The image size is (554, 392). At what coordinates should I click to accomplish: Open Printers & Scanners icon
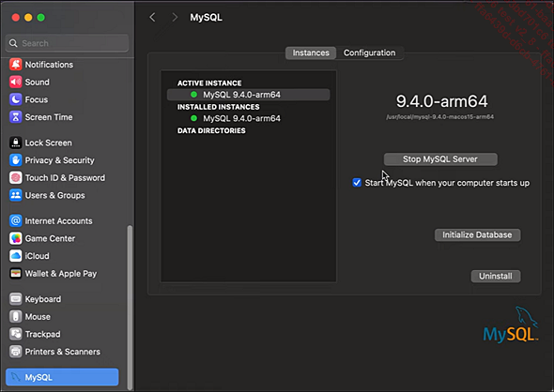click(16, 352)
